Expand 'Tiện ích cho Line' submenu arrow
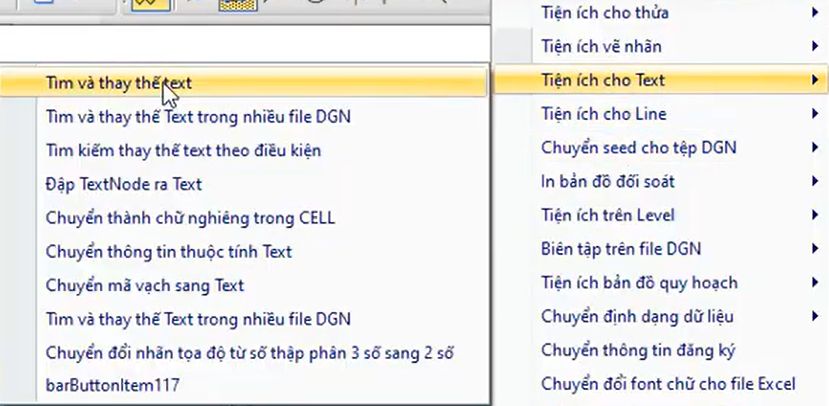The height and width of the screenshot is (406, 829). pos(815,114)
